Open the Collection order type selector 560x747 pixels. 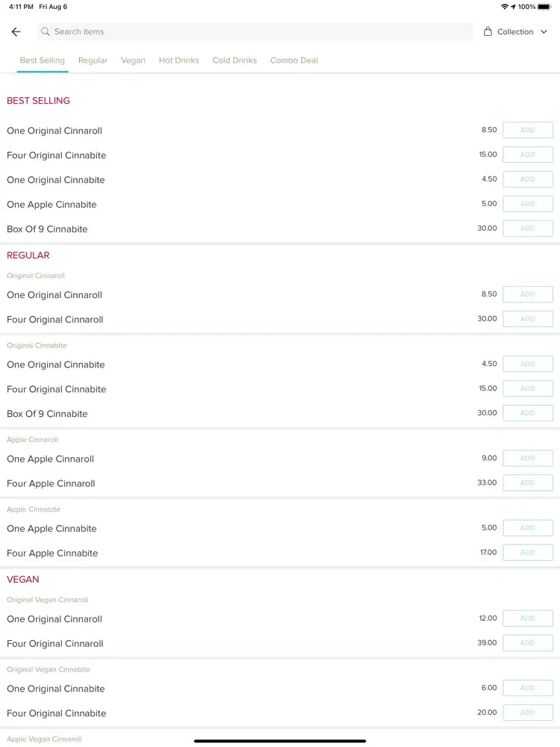[515, 31]
